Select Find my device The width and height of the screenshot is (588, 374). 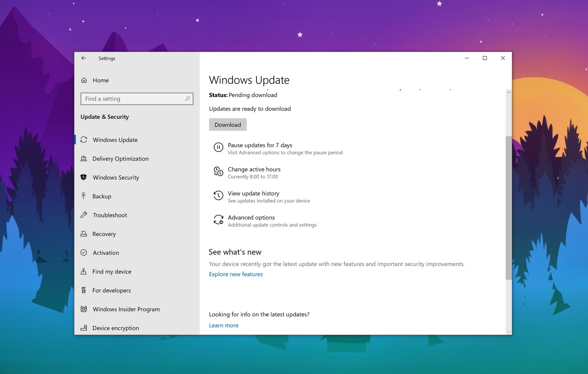(x=137, y=271)
